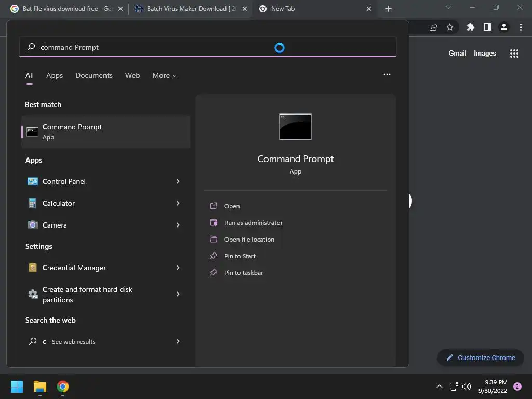Select Pin to taskbar
The height and width of the screenshot is (399, 532).
pyautogui.click(x=243, y=272)
